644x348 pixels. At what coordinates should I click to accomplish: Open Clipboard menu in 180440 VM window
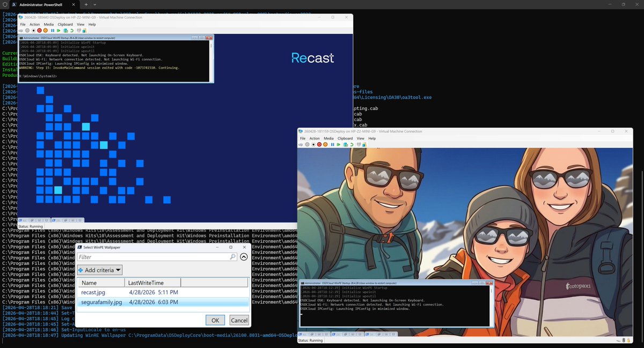(x=65, y=24)
